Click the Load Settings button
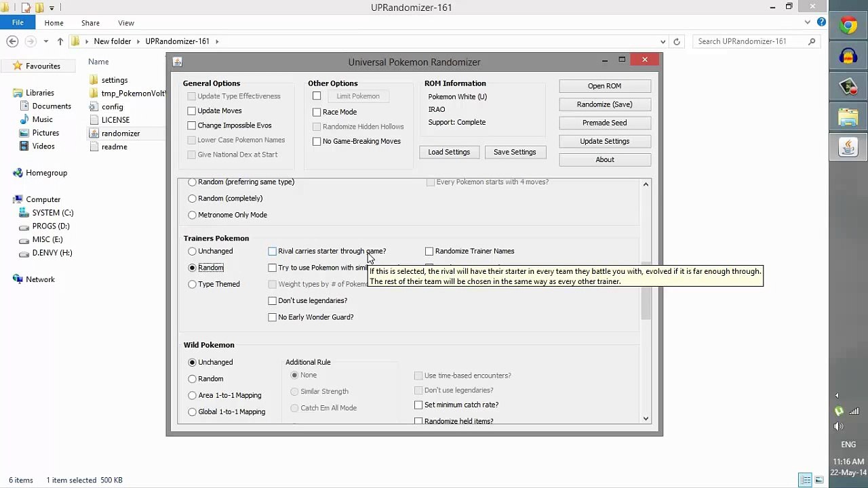Viewport: 868px width, 488px height. click(449, 152)
